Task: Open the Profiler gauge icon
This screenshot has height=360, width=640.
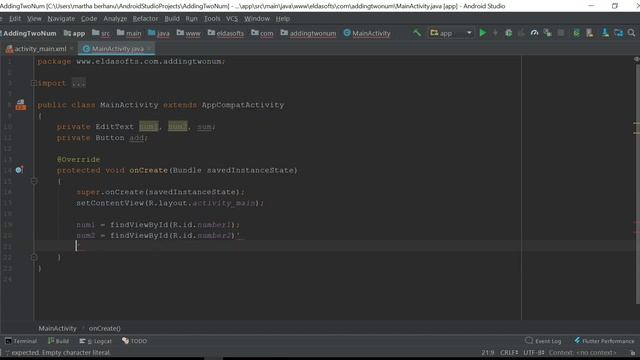Action: pos(534,33)
